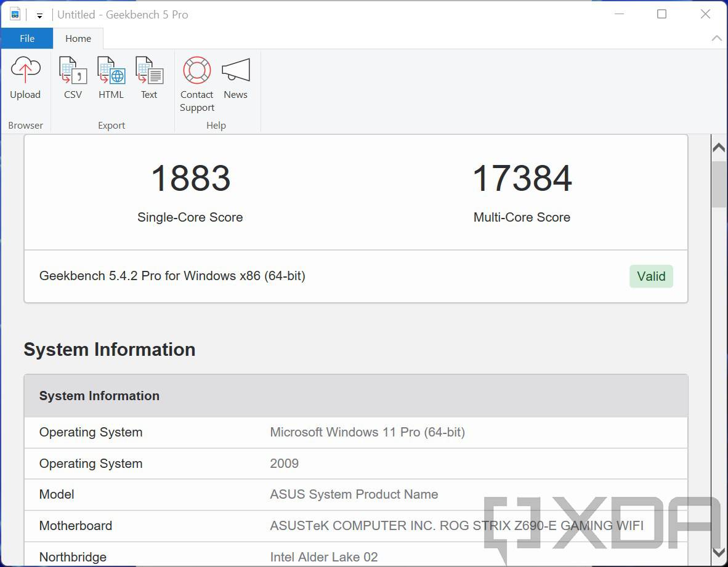Select the Motherboard row in System Information
The width and height of the screenshot is (728, 567).
[x=356, y=526]
